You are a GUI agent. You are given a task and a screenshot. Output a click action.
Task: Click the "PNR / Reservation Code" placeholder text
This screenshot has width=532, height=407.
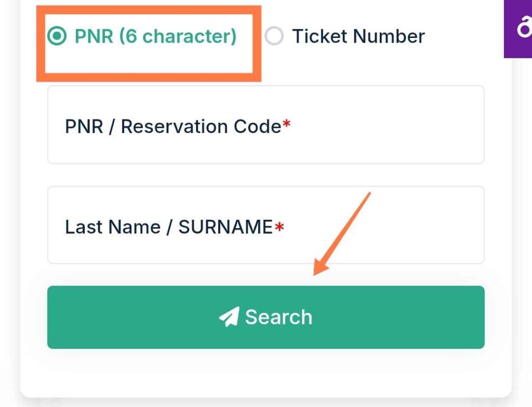coord(173,127)
